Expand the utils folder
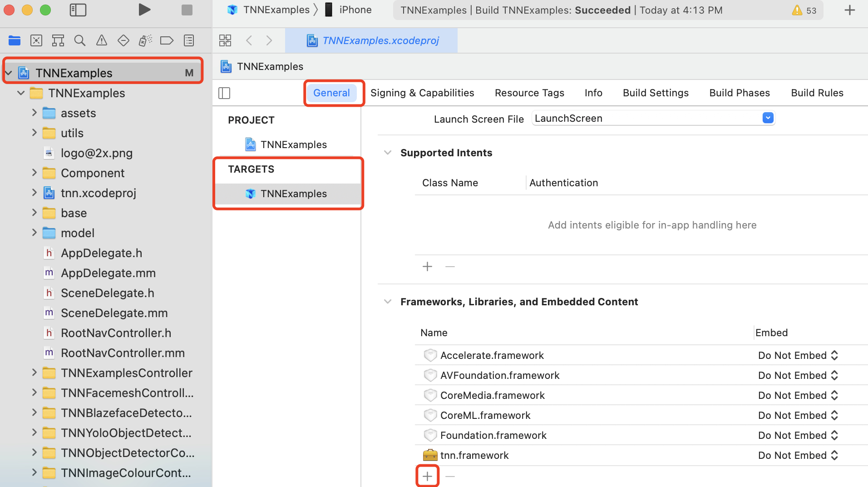 (x=34, y=133)
